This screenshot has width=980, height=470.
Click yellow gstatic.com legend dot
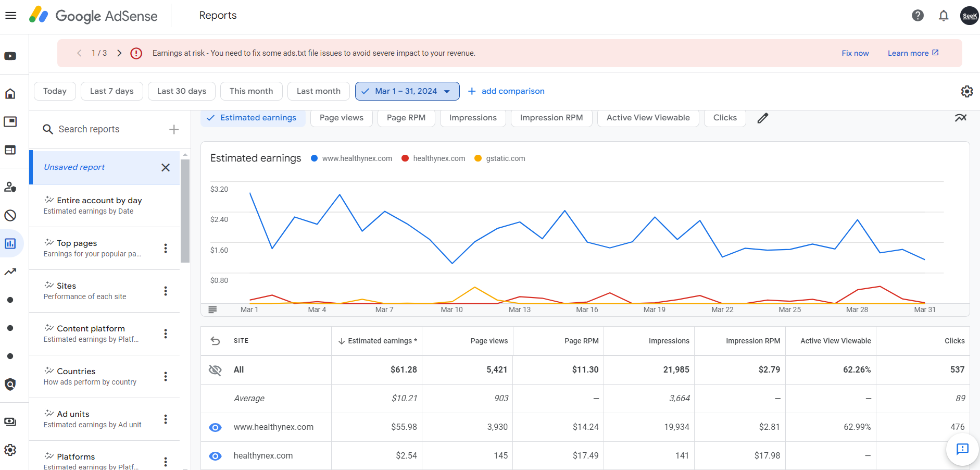pos(478,158)
